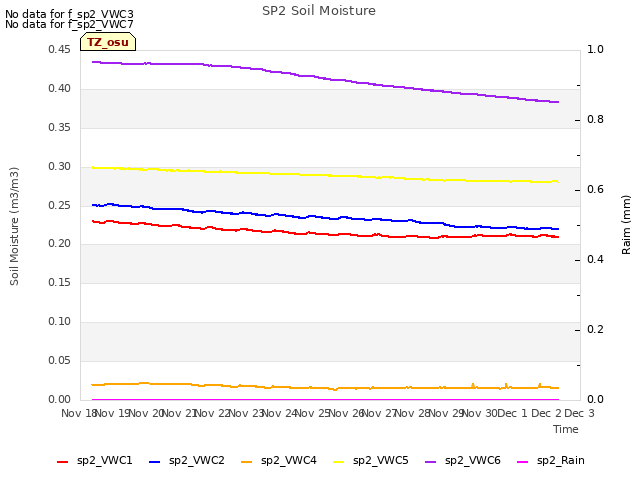Click the purple sp2_VWC6 legend swatch
The width and height of the screenshot is (640, 480).
click(431, 462)
